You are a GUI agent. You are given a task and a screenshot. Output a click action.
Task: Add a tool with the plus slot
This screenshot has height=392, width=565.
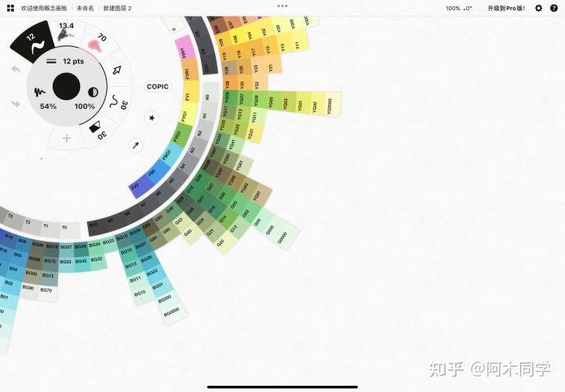pos(66,138)
